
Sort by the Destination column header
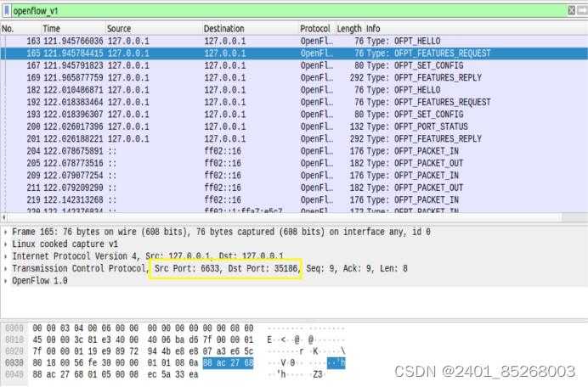(250, 29)
